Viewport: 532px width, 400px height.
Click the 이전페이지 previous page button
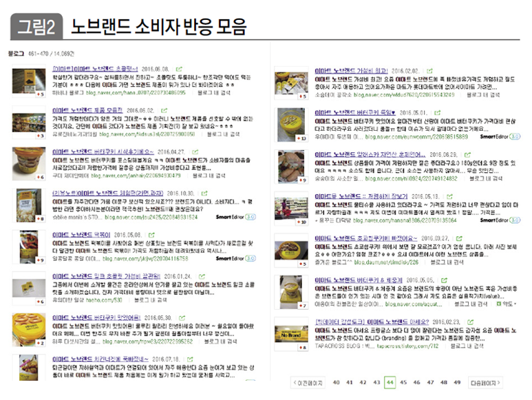coord(308,383)
